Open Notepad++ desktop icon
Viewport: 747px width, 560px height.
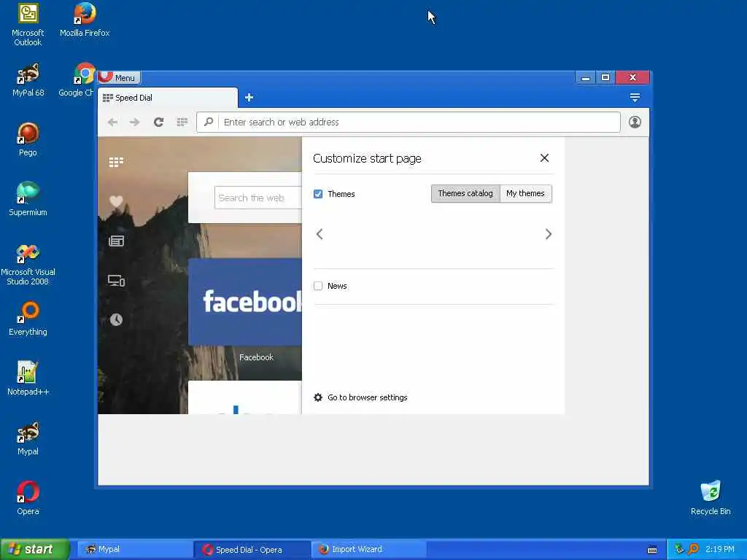pyautogui.click(x=28, y=378)
